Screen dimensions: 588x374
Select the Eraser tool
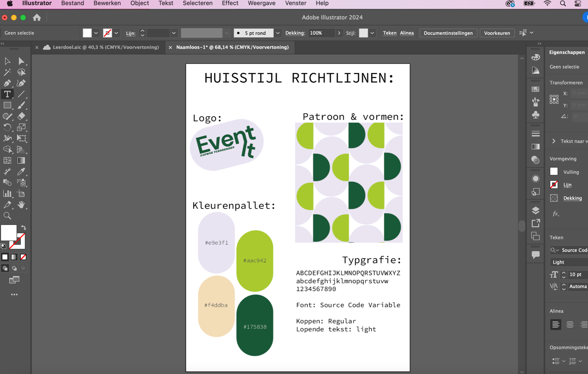(21, 116)
